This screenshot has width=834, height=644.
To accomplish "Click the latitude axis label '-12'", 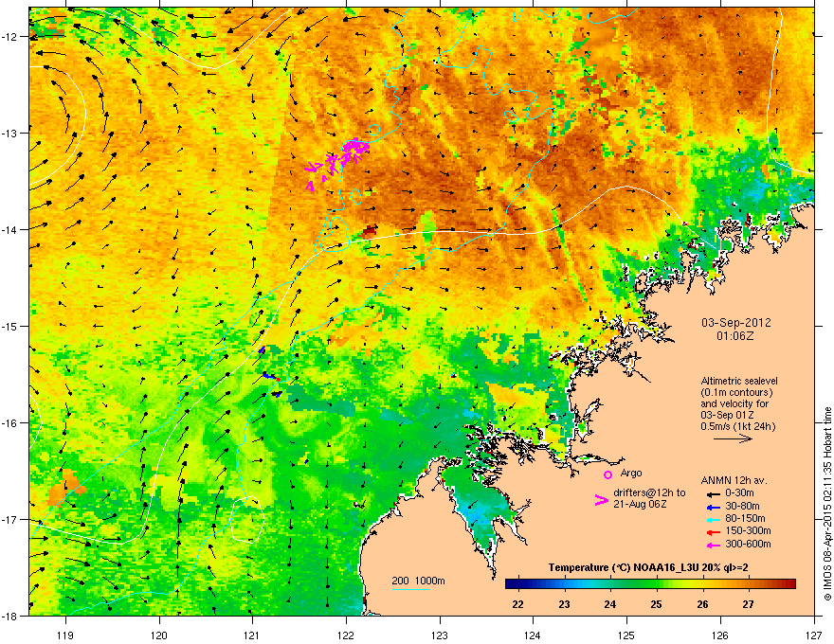I will (x=10, y=37).
